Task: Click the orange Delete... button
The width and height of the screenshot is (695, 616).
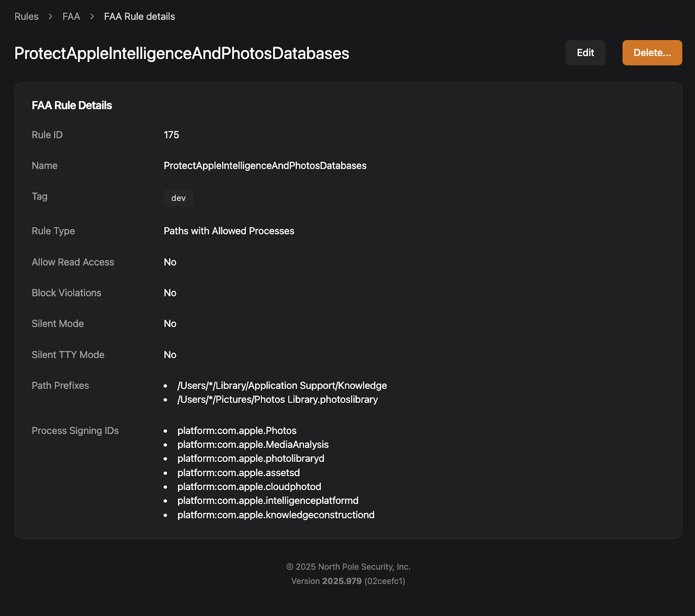Action: point(652,53)
